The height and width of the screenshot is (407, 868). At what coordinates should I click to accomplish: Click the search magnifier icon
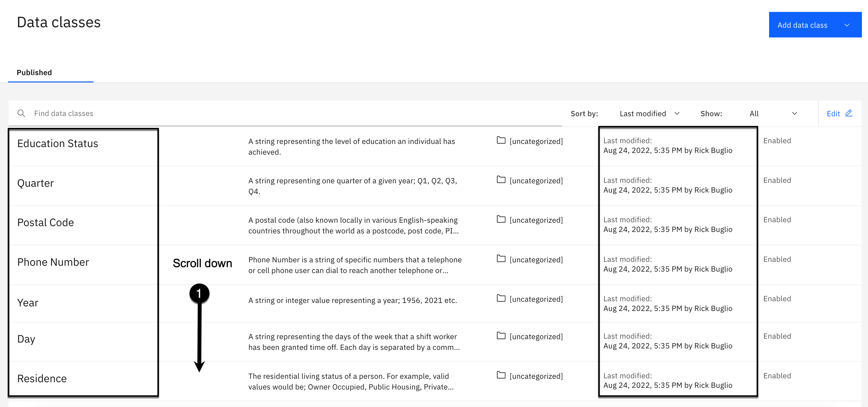21,113
